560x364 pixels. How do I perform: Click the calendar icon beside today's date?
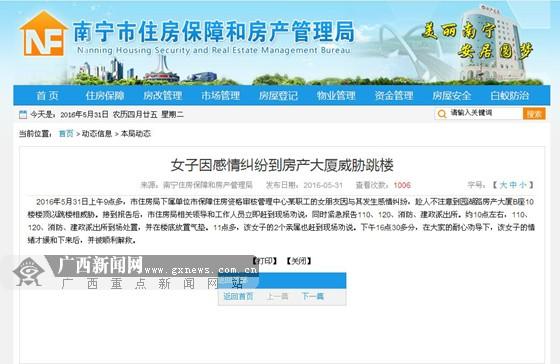pyautogui.click(x=23, y=115)
